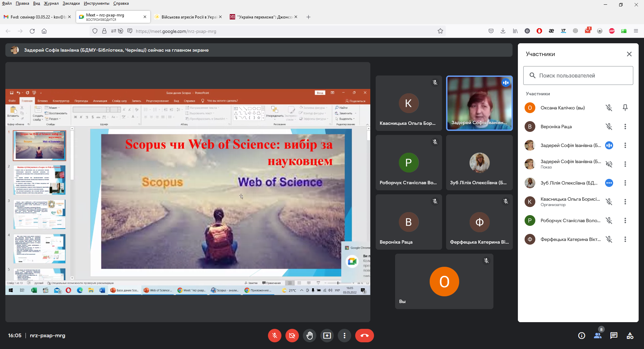Open Adblock Plus extension icon
Image resolution: width=644 pixels, height=349 pixels.
pyautogui.click(x=612, y=31)
